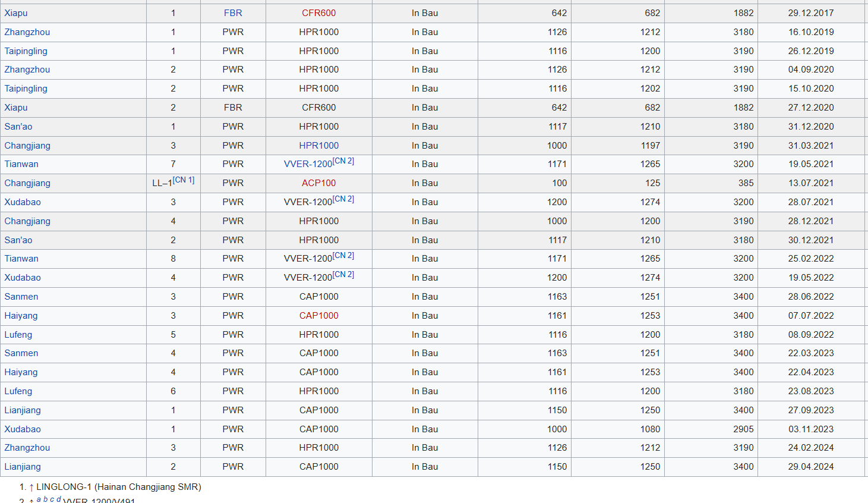Image resolution: width=868 pixels, height=503 pixels.
Task: Click the CN 2 footnote in the Xudabao 4 row
Action: tap(343, 275)
